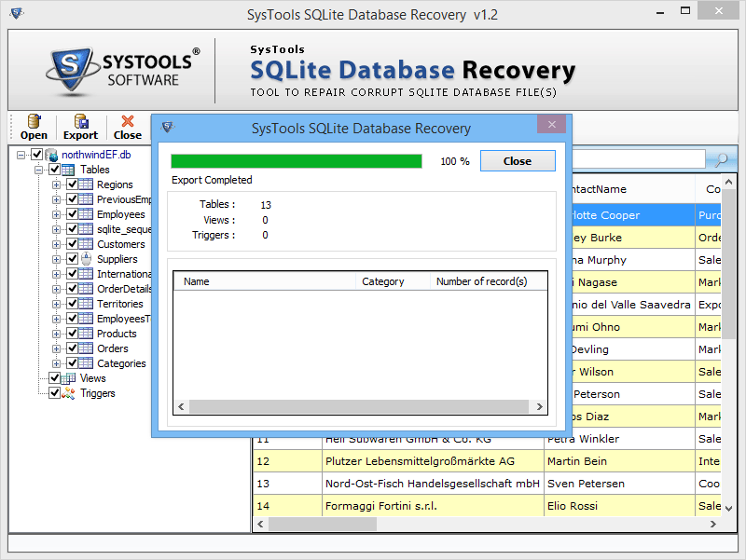The width and height of the screenshot is (746, 560).
Task: Click cell 'Martin Bein'
Action: point(619,461)
